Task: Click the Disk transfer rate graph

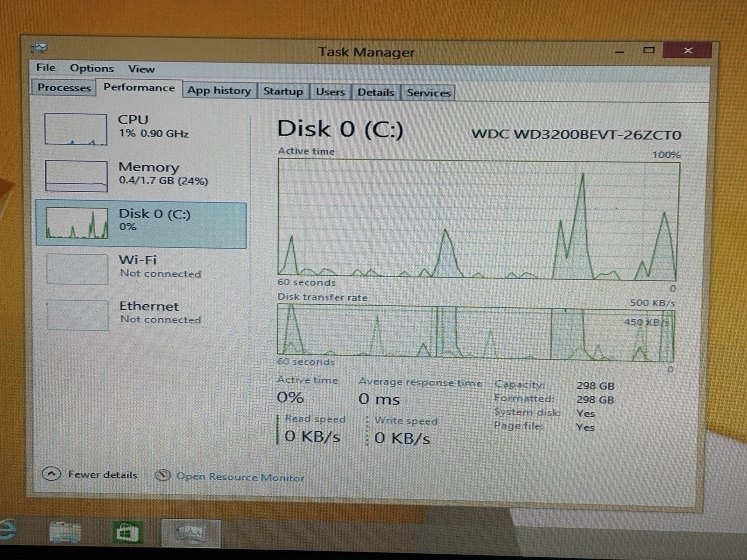Action: click(476, 333)
